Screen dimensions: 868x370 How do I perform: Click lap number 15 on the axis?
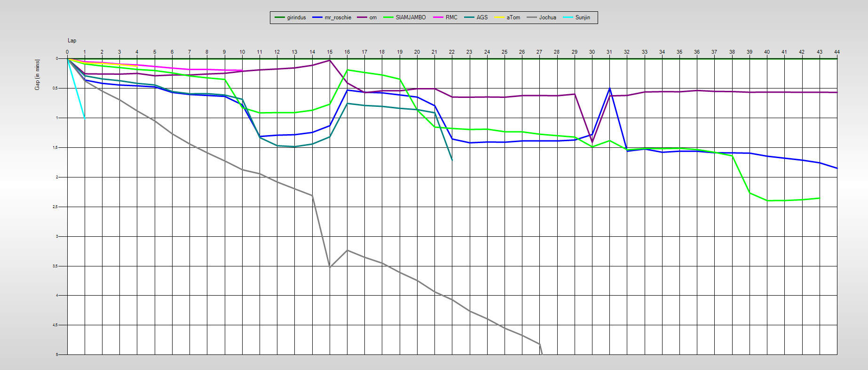(x=330, y=52)
